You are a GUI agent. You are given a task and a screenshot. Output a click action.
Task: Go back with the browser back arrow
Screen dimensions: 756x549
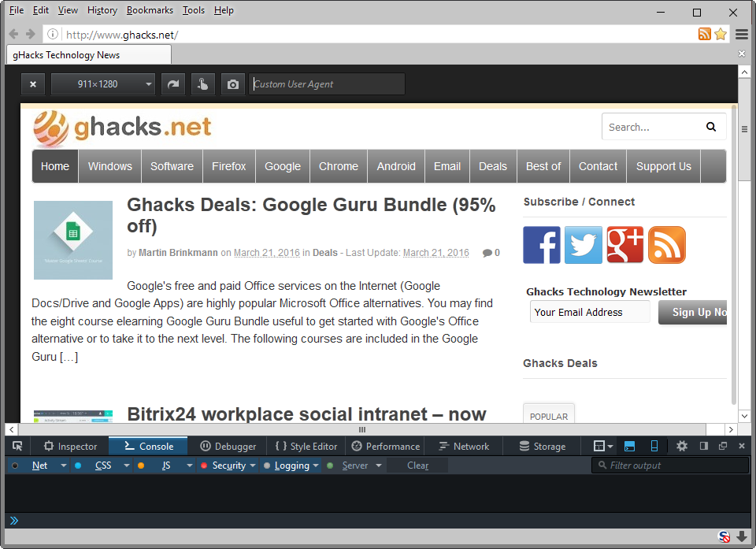[x=13, y=34]
